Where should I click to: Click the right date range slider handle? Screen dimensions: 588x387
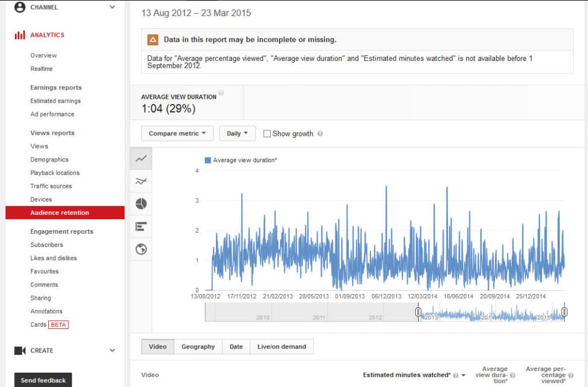[564, 312]
